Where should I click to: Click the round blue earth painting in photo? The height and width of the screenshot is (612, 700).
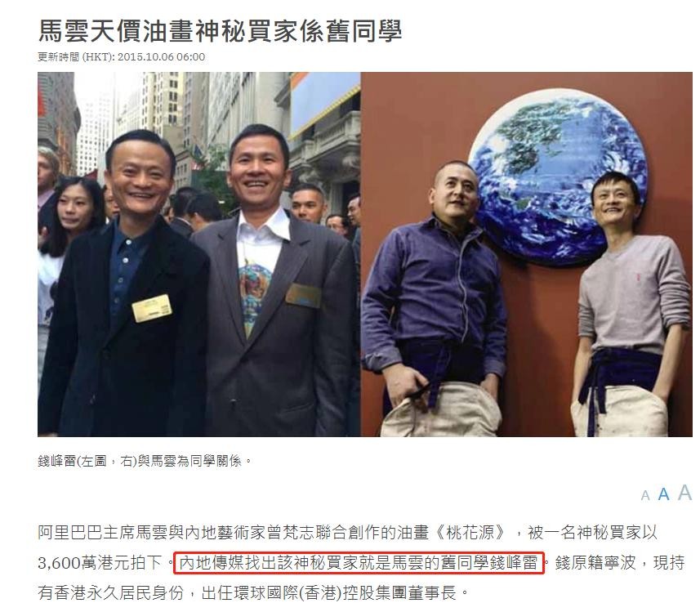(x=557, y=176)
